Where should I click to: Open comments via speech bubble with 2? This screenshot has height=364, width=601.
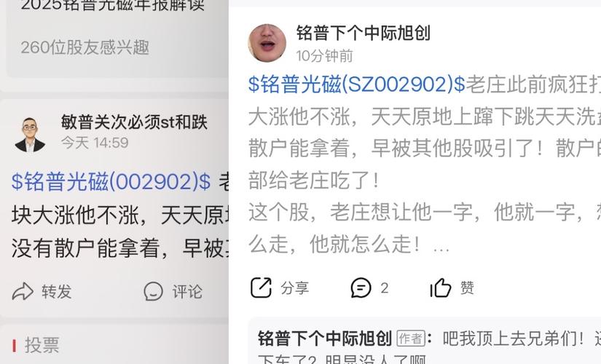click(x=361, y=288)
